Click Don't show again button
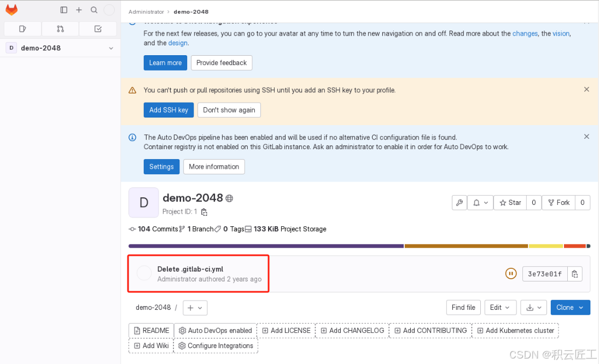This screenshot has height=364, width=599. click(x=229, y=110)
